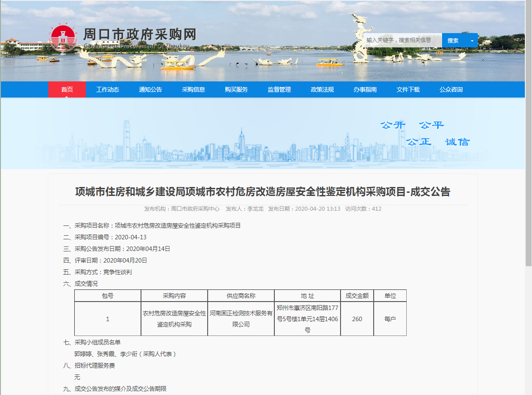This screenshot has width=532, height=395.
Task: Go to 文件下载 downloads page
Action: [408, 89]
